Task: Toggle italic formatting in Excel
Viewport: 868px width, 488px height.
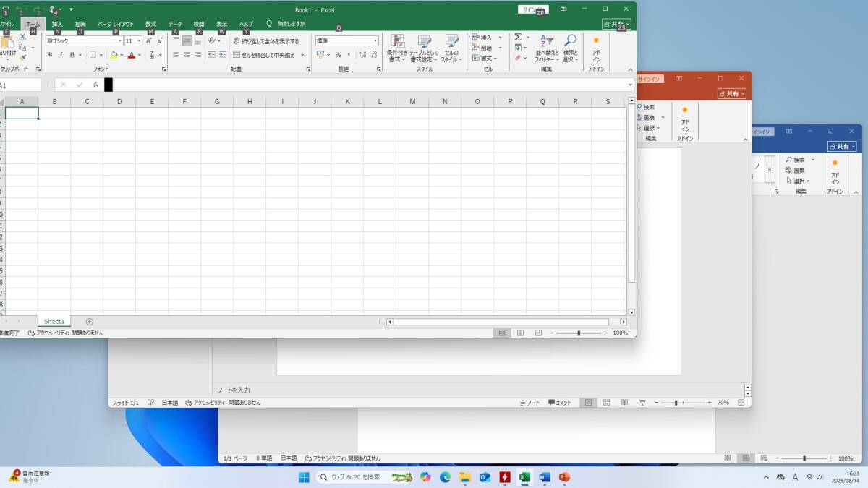Action: point(61,55)
